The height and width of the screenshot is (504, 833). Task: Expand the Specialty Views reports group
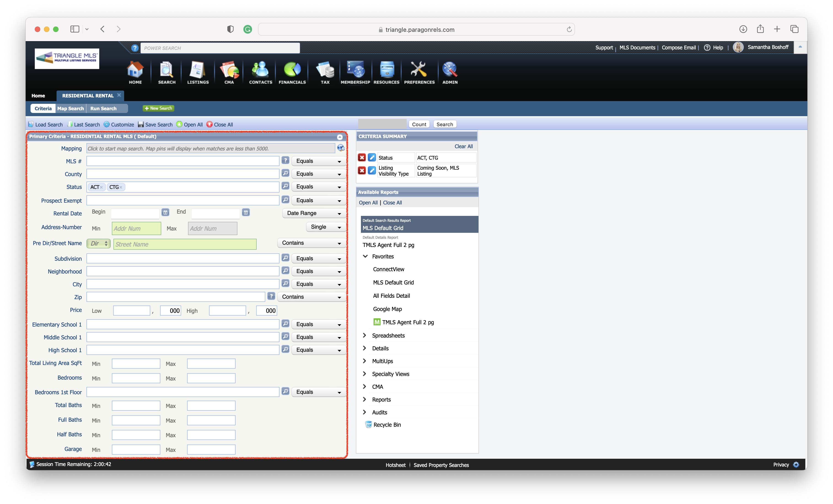(x=365, y=374)
